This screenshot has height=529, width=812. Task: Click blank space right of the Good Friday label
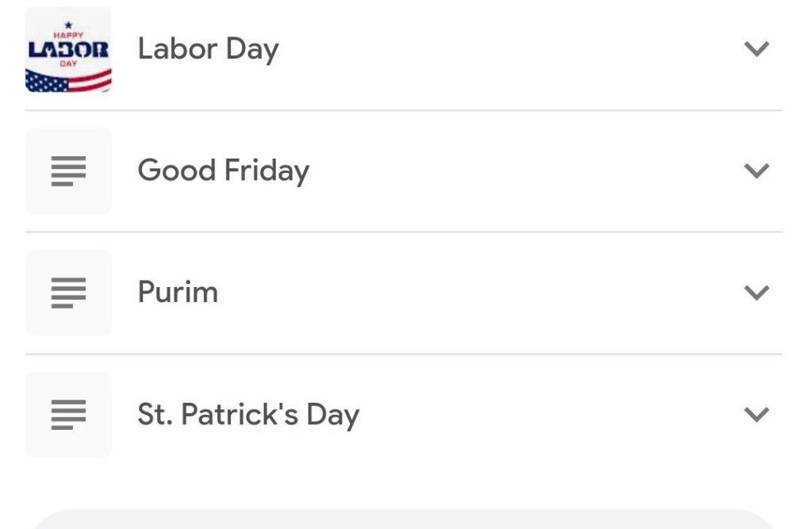[x=515, y=171]
